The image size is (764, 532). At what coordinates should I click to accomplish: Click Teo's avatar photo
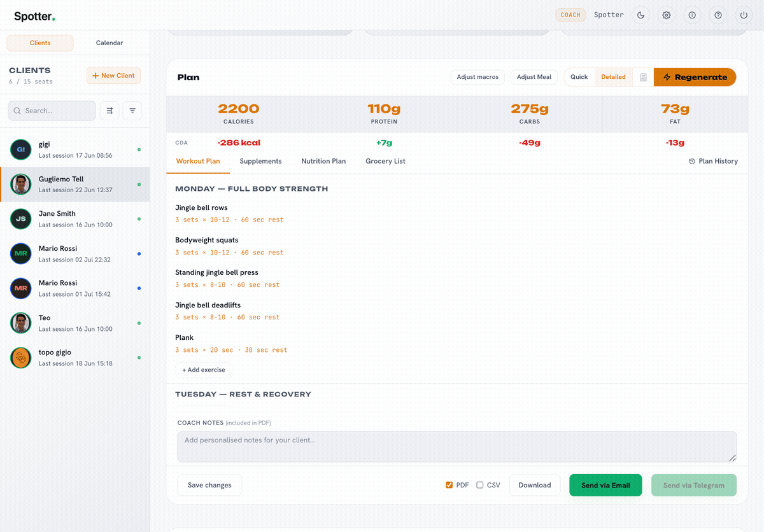(x=20, y=323)
